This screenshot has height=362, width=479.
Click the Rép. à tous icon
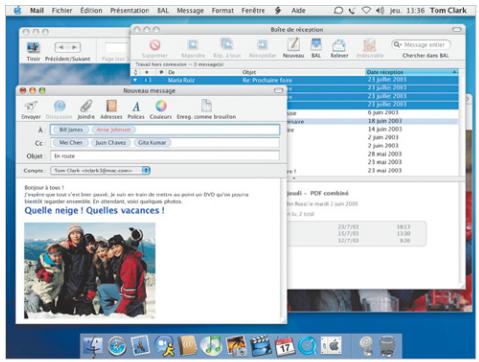tap(227, 44)
